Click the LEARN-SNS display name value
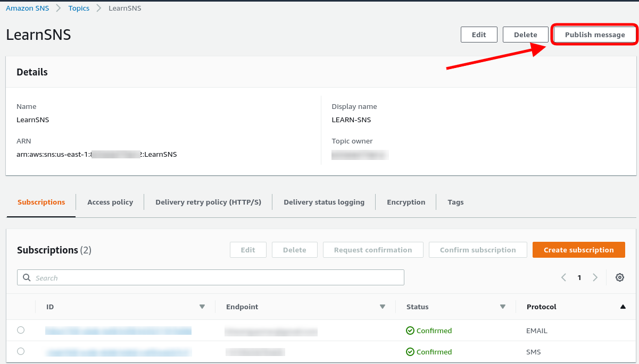Image resolution: width=639 pixels, height=364 pixels. 351,120
